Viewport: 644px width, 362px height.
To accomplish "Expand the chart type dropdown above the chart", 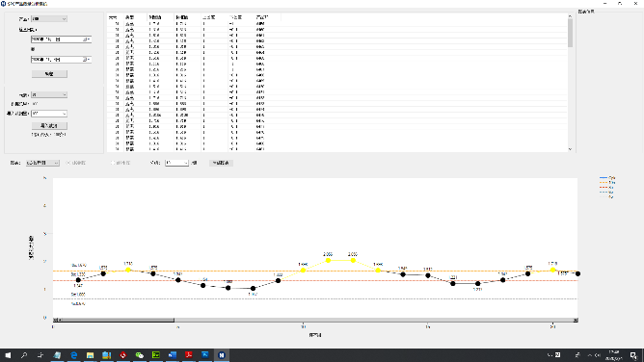I will pyautogui.click(x=42, y=163).
